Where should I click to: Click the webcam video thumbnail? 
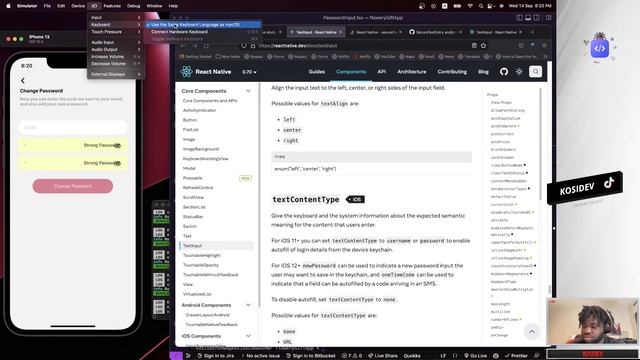(x=592, y=322)
